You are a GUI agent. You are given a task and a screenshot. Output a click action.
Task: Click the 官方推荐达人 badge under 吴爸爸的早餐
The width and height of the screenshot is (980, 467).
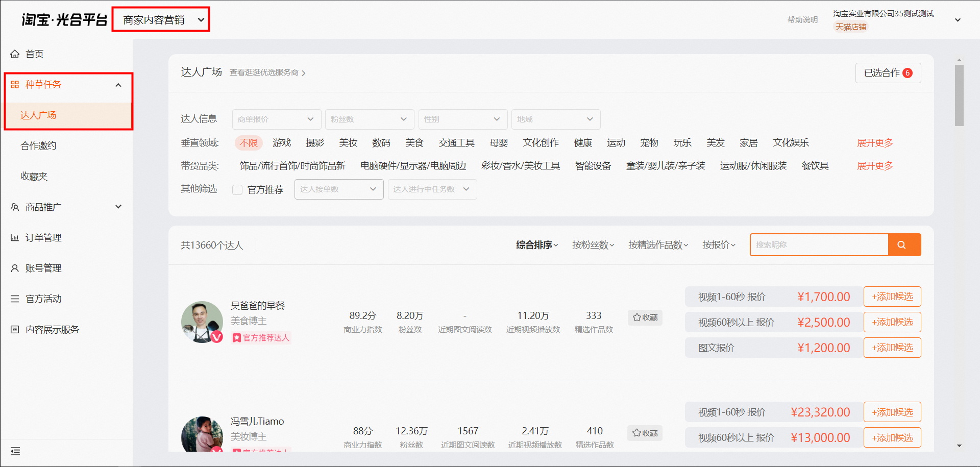coord(261,338)
